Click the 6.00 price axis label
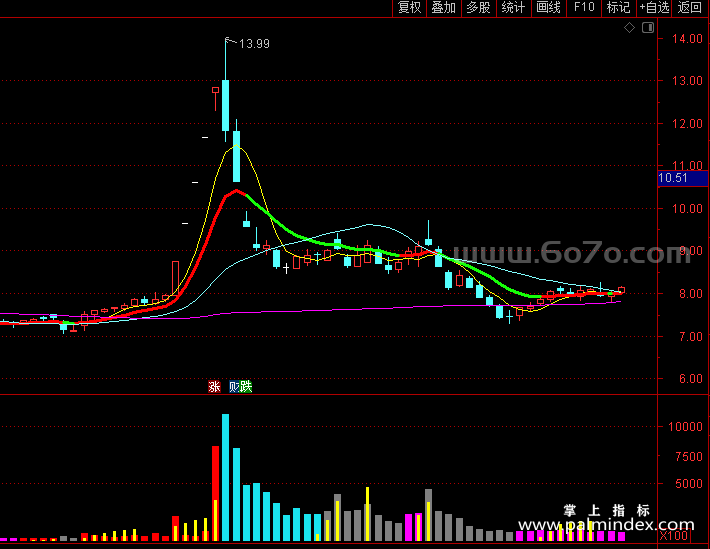 [691, 379]
